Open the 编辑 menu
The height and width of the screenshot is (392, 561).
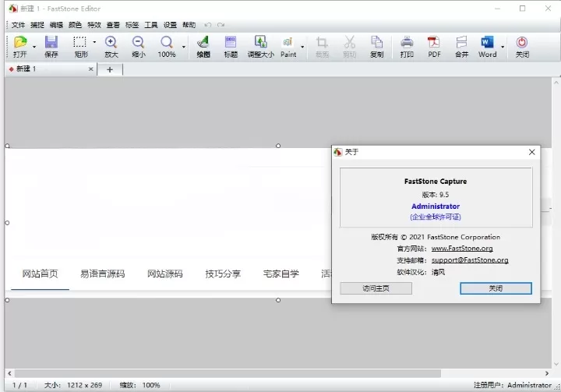56,25
